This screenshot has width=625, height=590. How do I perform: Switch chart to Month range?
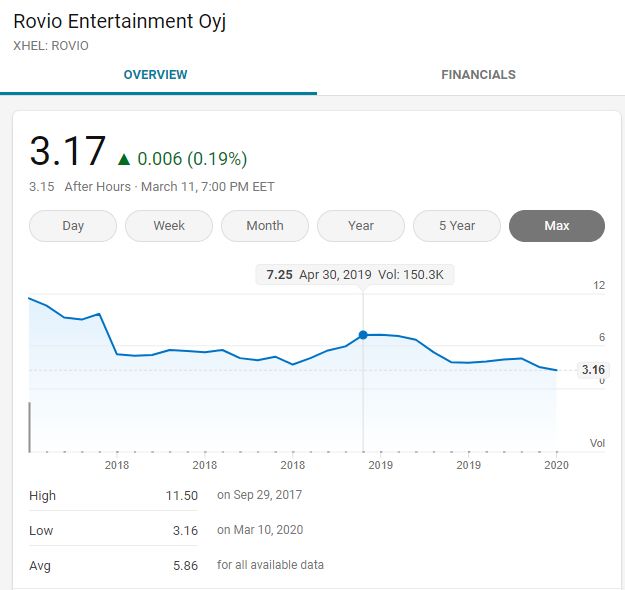265,226
